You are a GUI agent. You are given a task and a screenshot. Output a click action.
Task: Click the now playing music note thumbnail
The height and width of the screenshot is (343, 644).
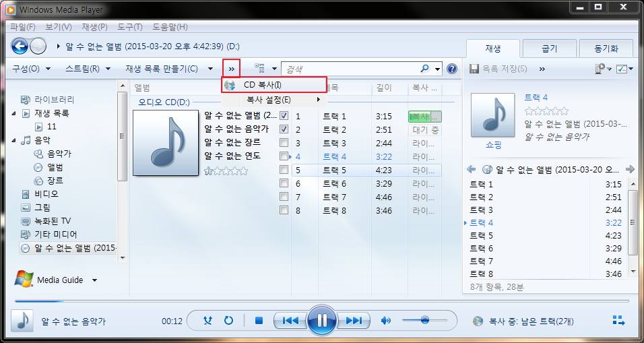pos(22,320)
